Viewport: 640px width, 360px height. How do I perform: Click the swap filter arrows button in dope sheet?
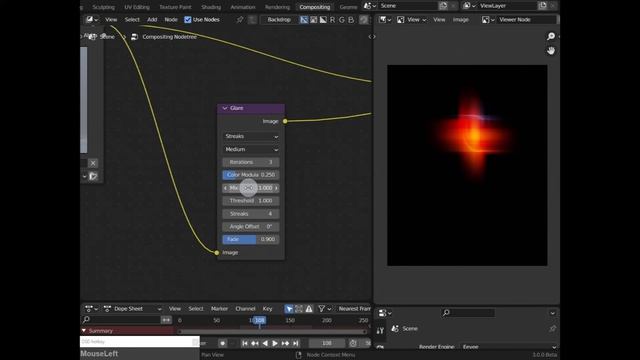166,320
